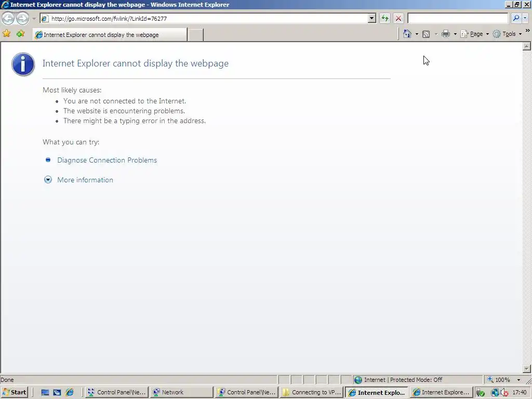Expand the Print options dropdown arrow
This screenshot has width=532, height=399.
(x=455, y=34)
